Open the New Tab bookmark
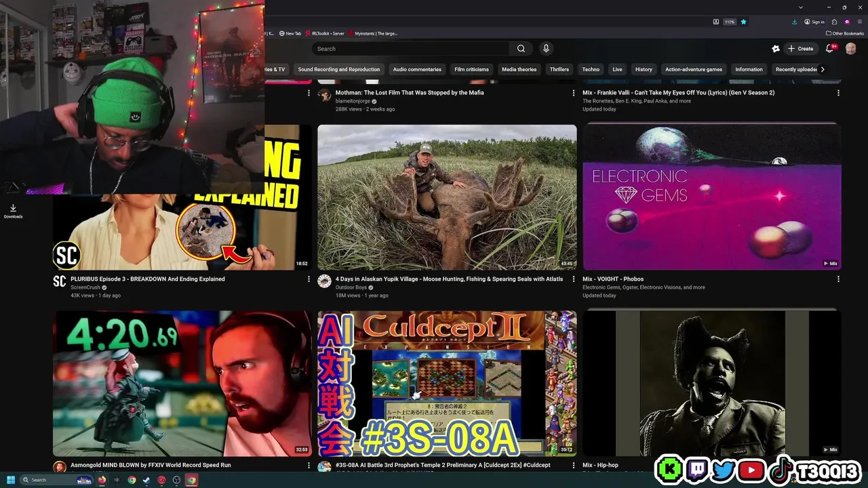Viewport: 868px width, 488px height. click(290, 33)
